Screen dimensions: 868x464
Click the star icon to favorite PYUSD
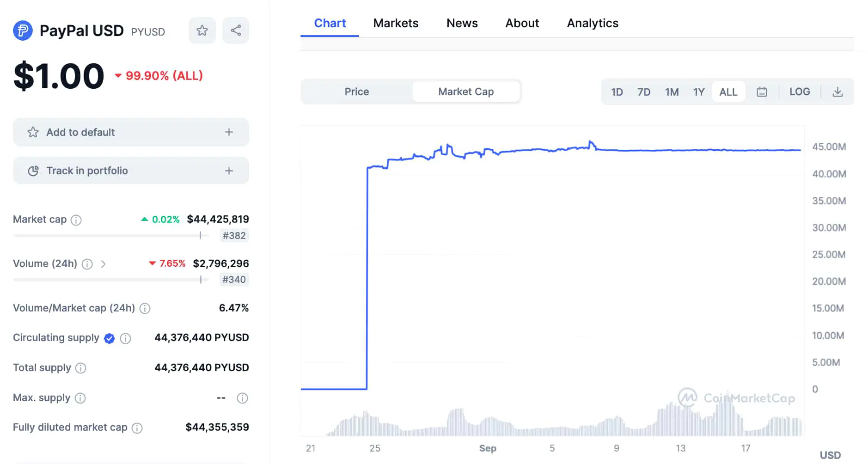[x=202, y=30]
